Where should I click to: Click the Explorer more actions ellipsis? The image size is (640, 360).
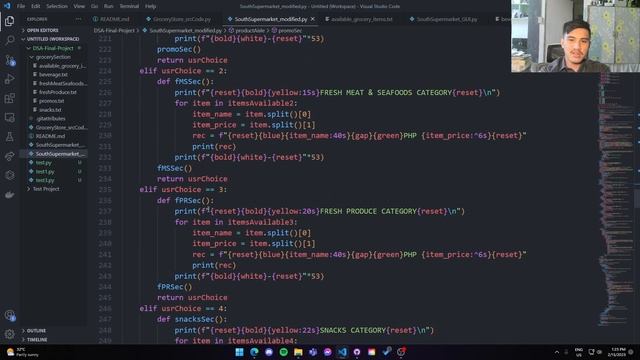pos(78,19)
